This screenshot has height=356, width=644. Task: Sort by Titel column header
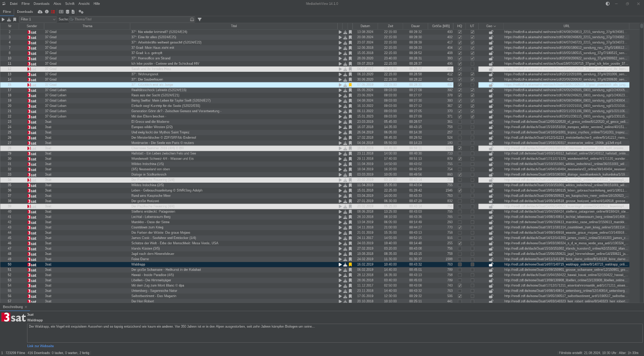pos(234,26)
